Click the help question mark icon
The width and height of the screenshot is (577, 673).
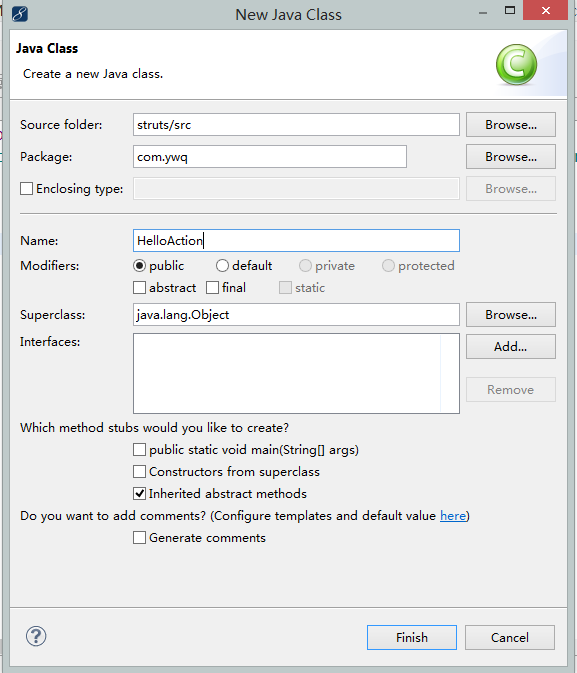(x=36, y=636)
